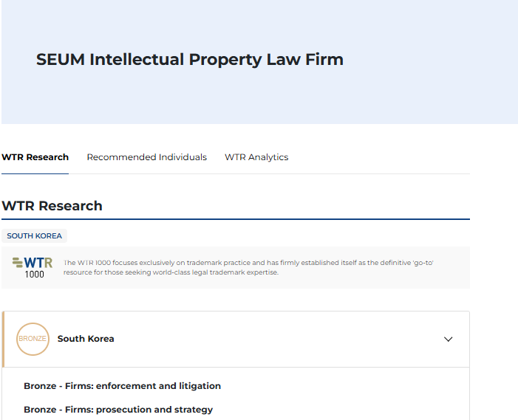518x420 pixels.
Task: Click the SOUTH KOREA jurisdiction tag
Action: [x=35, y=236]
